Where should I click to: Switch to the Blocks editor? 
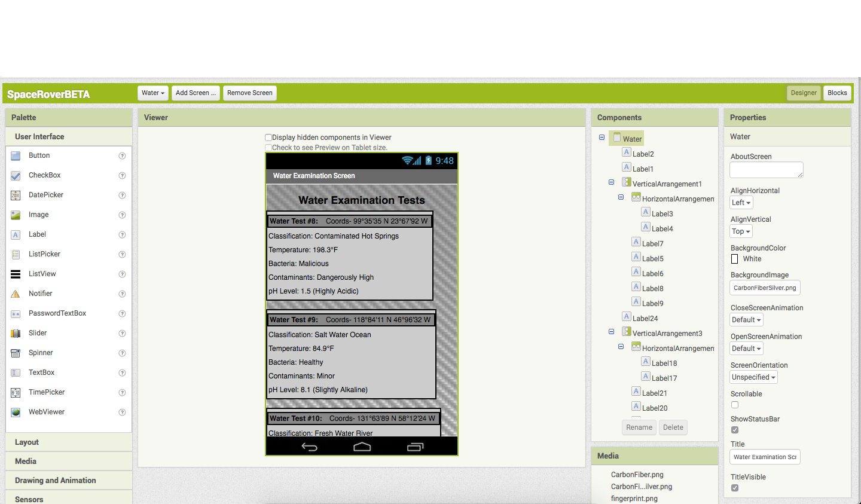click(837, 93)
